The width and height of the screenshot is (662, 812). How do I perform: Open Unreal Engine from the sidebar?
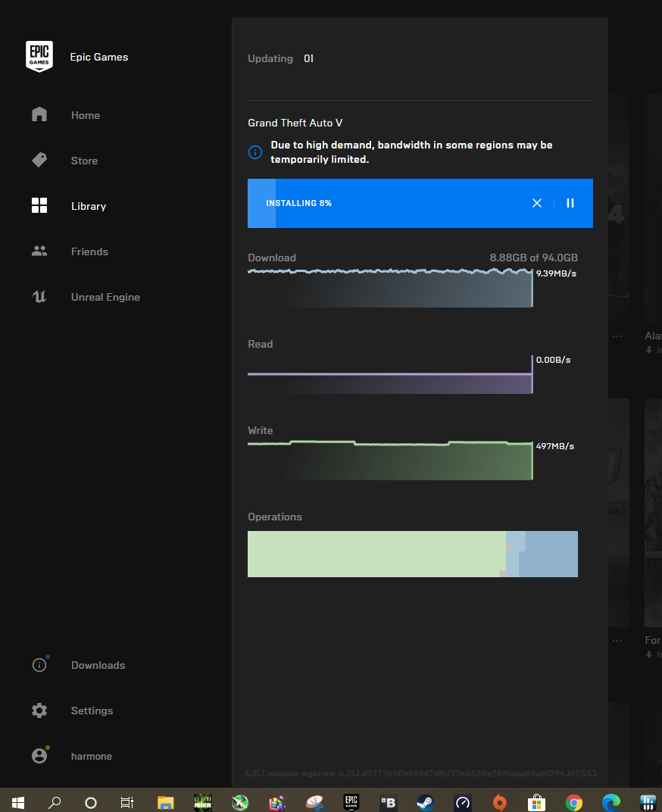(x=106, y=297)
